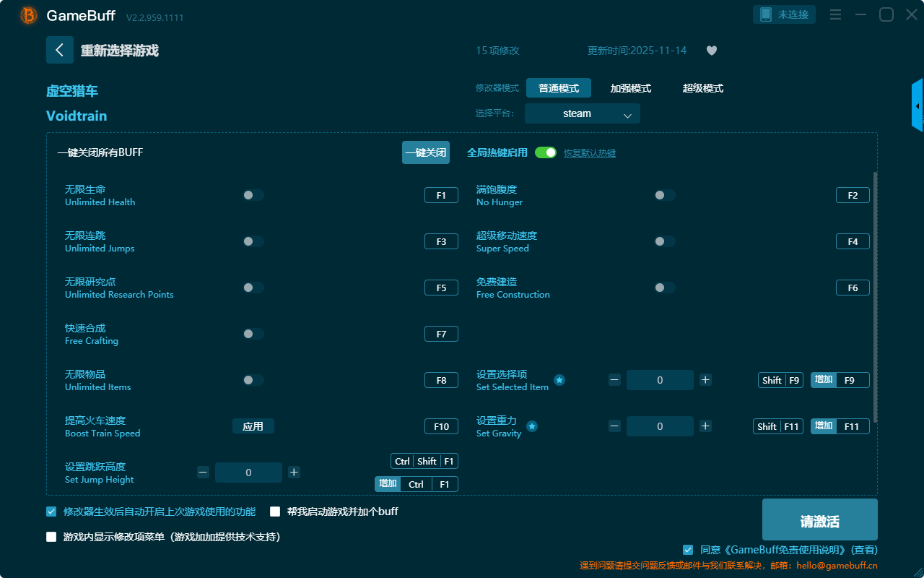Click the 一键关闭 close-all button

[x=426, y=152]
